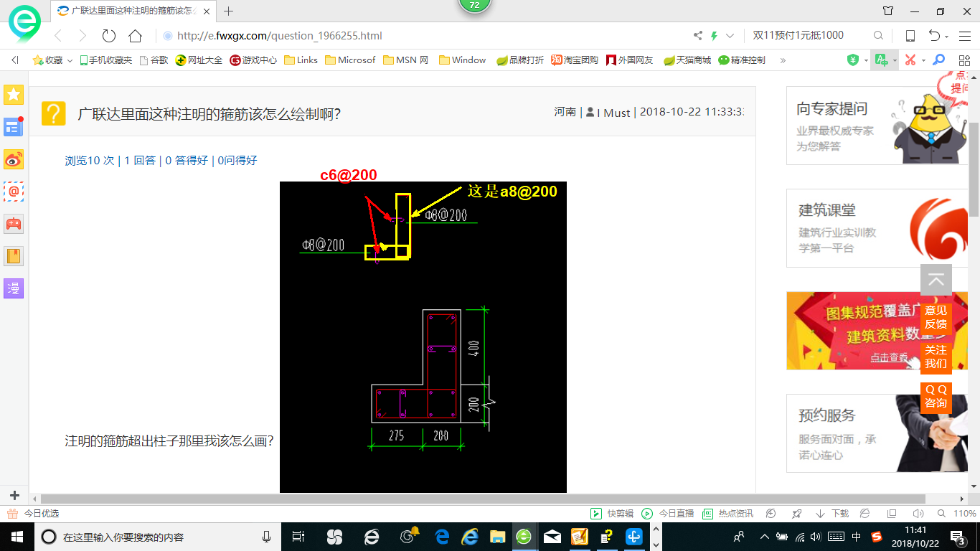Collapse the browser sidebar arrow
Image resolution: width=980 pixels, height=551 pixels.
pyautogui.click(x=14, y=60)
